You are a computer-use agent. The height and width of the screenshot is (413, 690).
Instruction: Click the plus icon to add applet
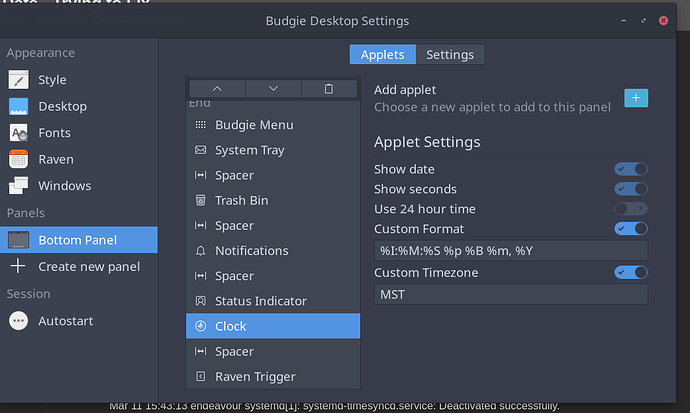coord(636,98)
